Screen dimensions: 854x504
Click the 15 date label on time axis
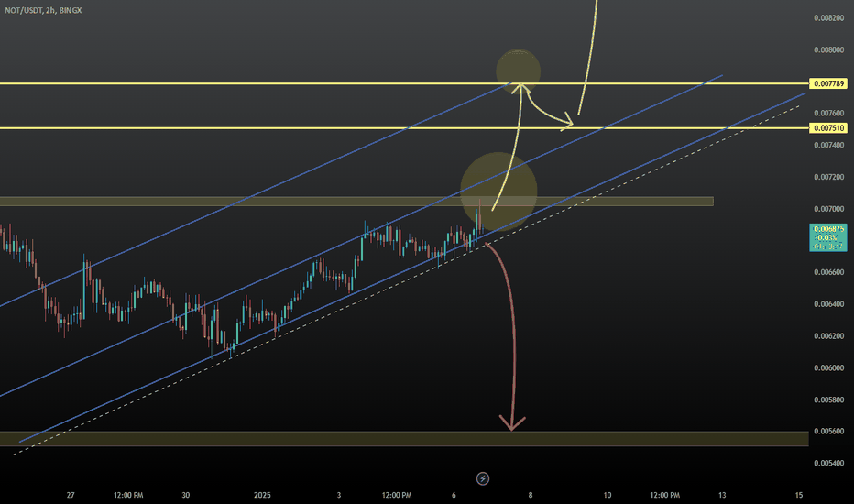[799, 495]
